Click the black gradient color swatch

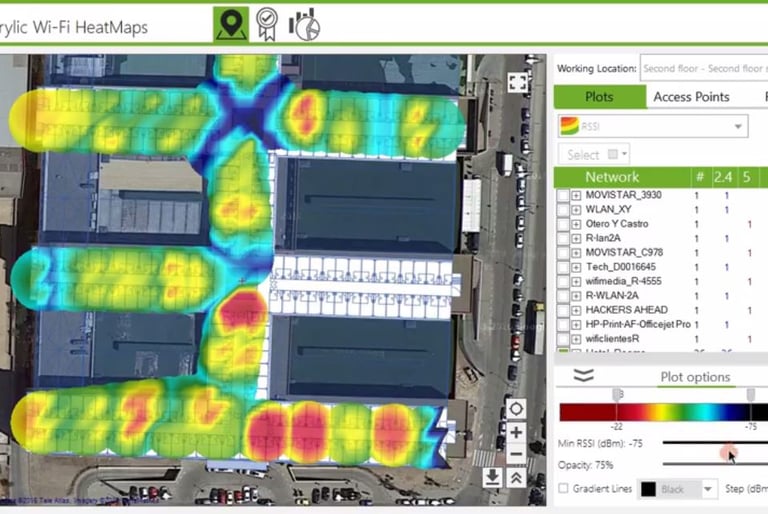coord(648,489)
